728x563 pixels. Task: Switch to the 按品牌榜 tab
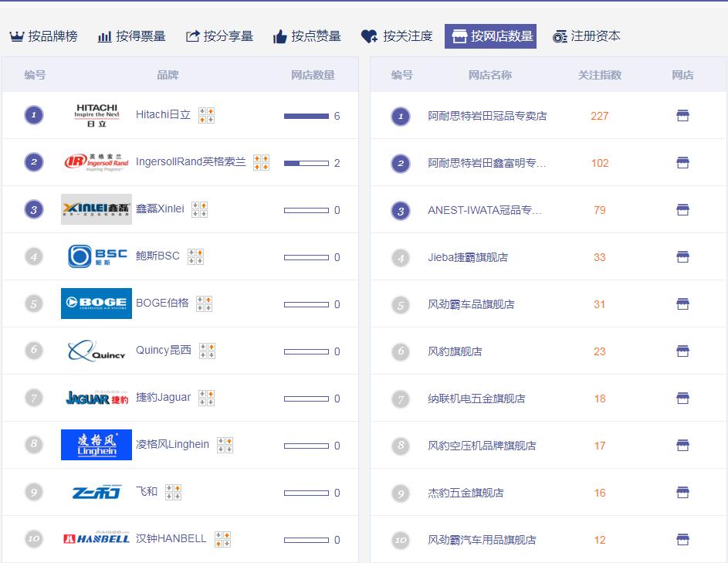[45, 35]
